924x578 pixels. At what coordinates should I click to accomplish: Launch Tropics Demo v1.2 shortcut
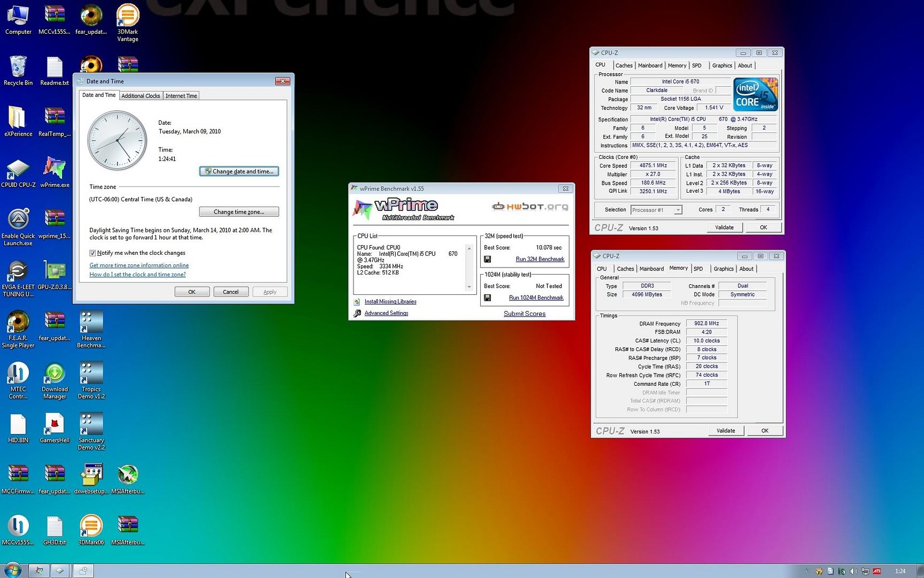[x=91, y=381]
